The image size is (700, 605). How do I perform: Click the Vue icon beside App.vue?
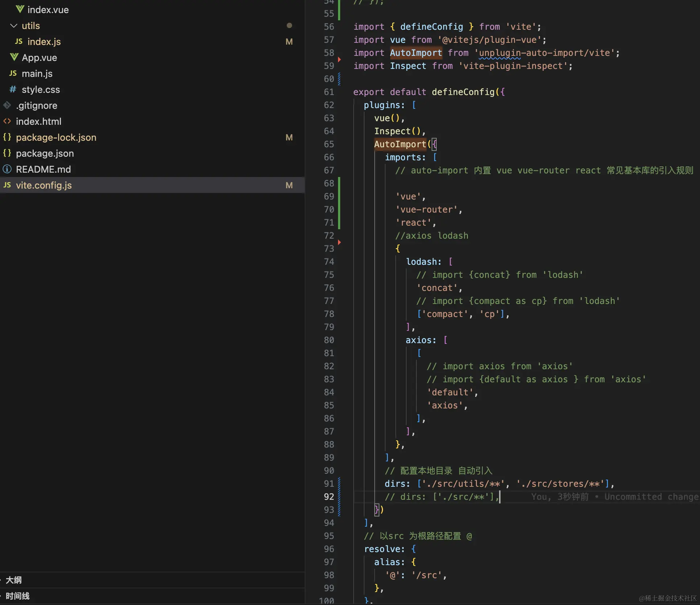click(14, 57)
